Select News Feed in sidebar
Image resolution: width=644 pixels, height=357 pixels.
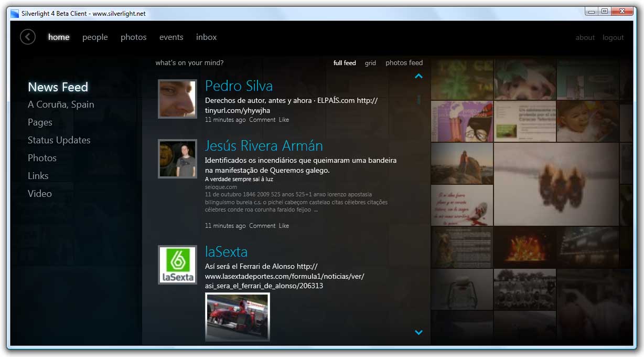(x=58, y=87)
